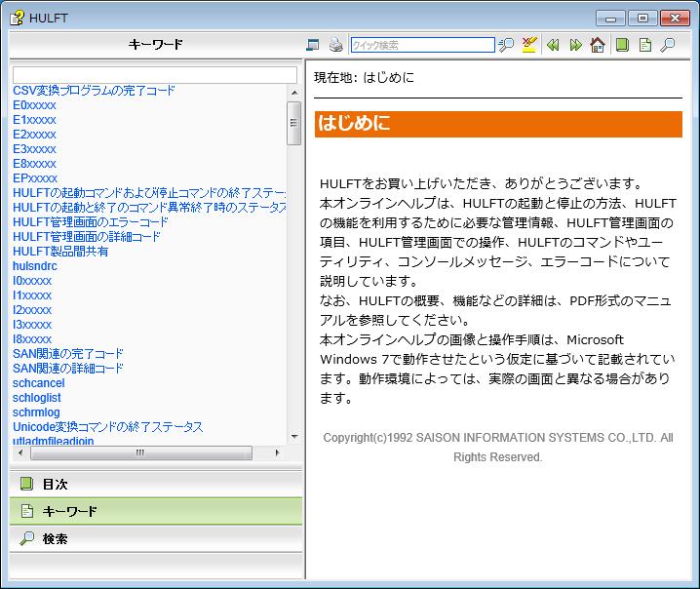Click the I0xxxxx keyword
The height and width of the screenshot is (589, 700).
pyautogui.click(x=32, y=281)
